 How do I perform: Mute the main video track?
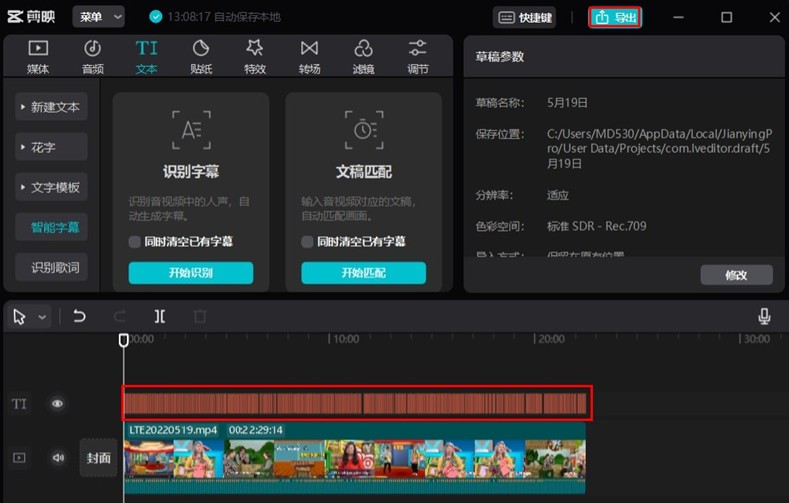coord(58,458)
